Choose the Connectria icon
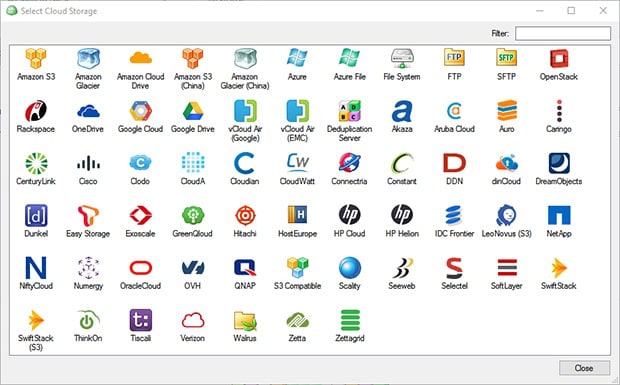Screen dimensions: 620x385 point(349,163)
